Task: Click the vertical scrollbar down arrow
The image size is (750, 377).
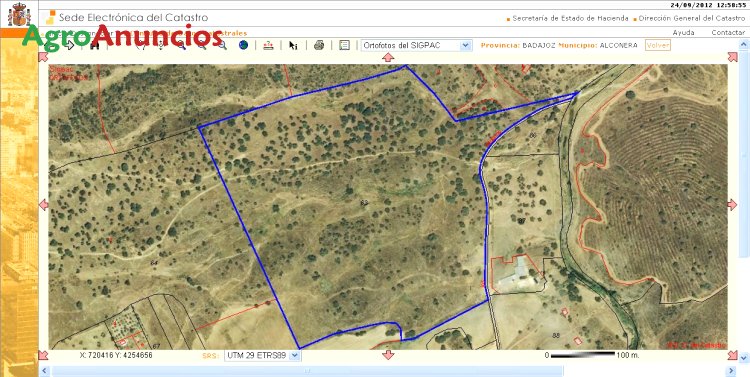Action: point(743,358)
